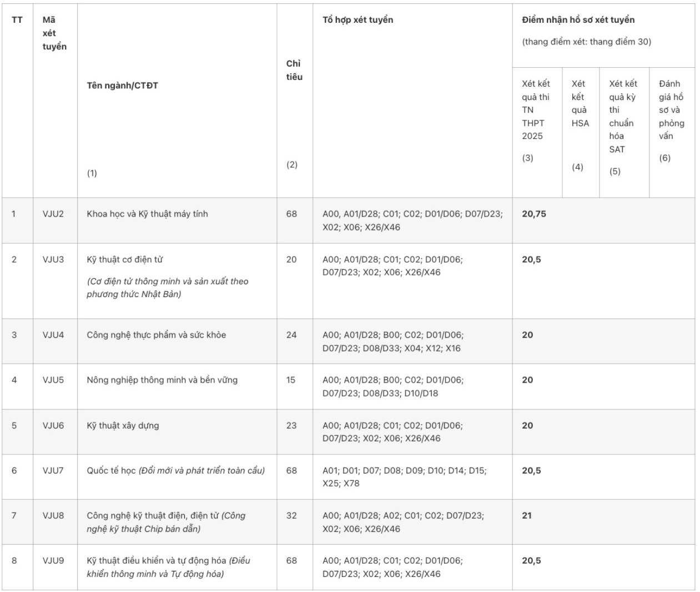Select the 'Tổ hợp xét tuyển' header
The width and height of the screenshot is (700, 592).
click(x=357, y=20)
